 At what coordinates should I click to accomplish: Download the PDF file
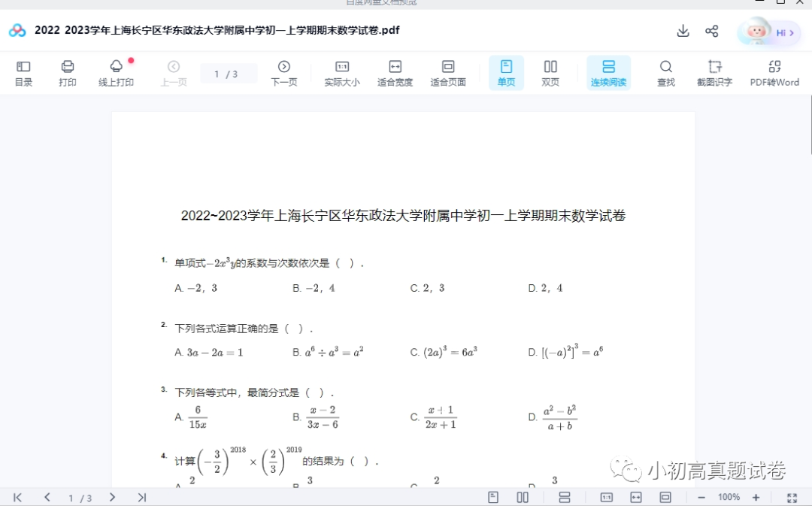point(683,31)
